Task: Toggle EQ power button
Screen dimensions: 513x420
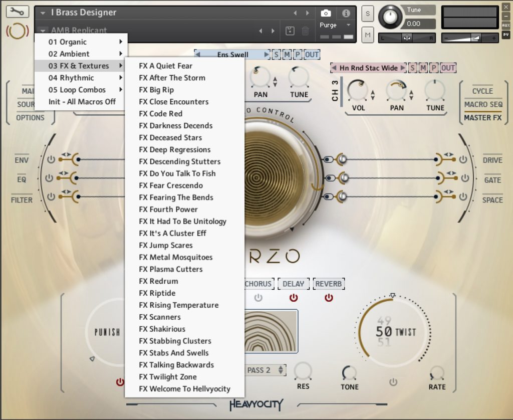Action: click(x=49, y=178)
